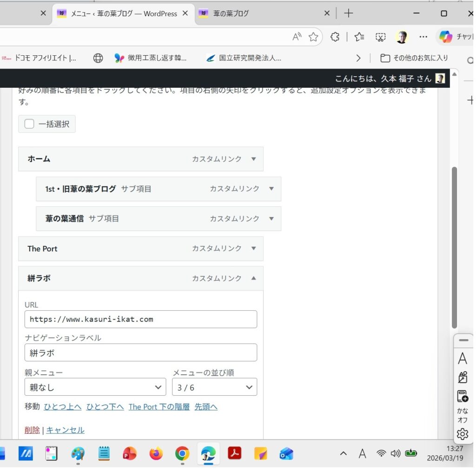Image resolution: width=476 pixels, height=472 pixels.
Task: Click the Read aloud icon in Edge toolbar
Action: pyautogui.click(x=296, y=36)
